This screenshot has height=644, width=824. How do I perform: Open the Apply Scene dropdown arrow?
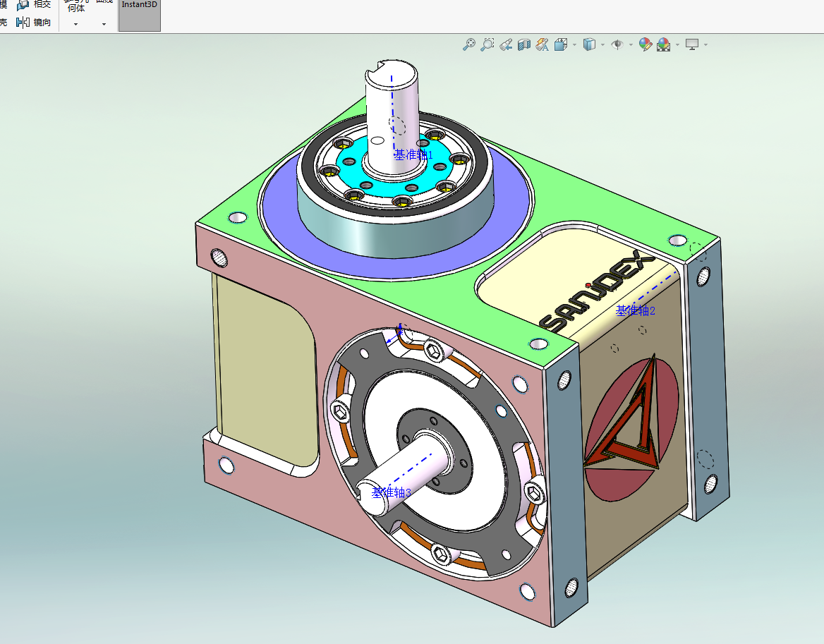click(x=677, y=44)
